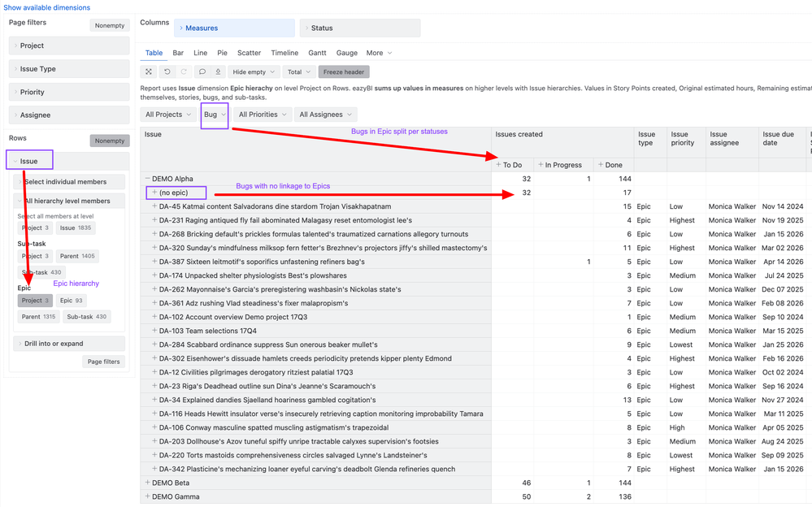Switch to the Gantt tab

pyautogui.click(x=318, y=53)
